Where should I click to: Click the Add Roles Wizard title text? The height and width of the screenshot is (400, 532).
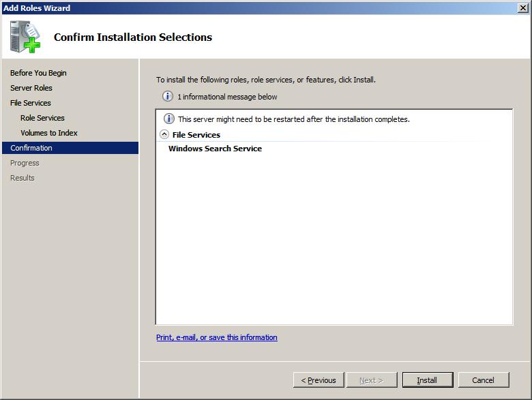point(37,7)
